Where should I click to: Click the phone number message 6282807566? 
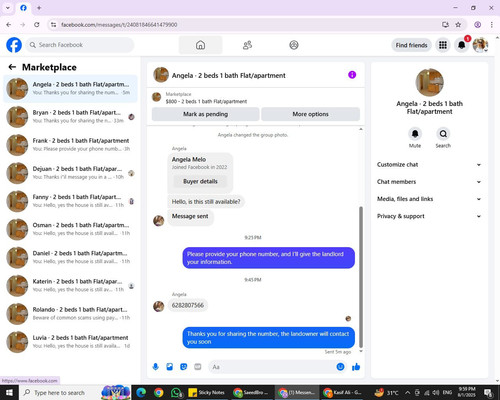(188, 305)
